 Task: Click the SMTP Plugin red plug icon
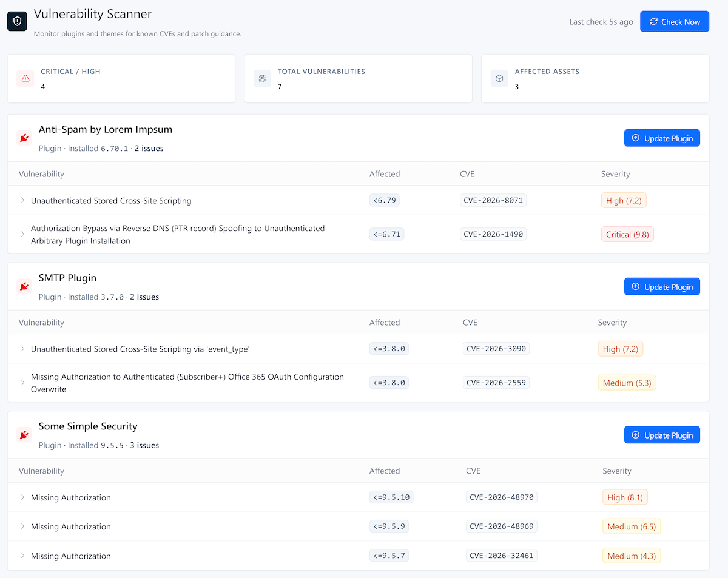[24, 286]
